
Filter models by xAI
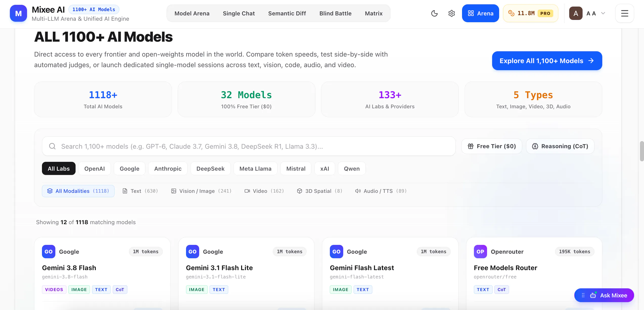[x=325, y=169]
